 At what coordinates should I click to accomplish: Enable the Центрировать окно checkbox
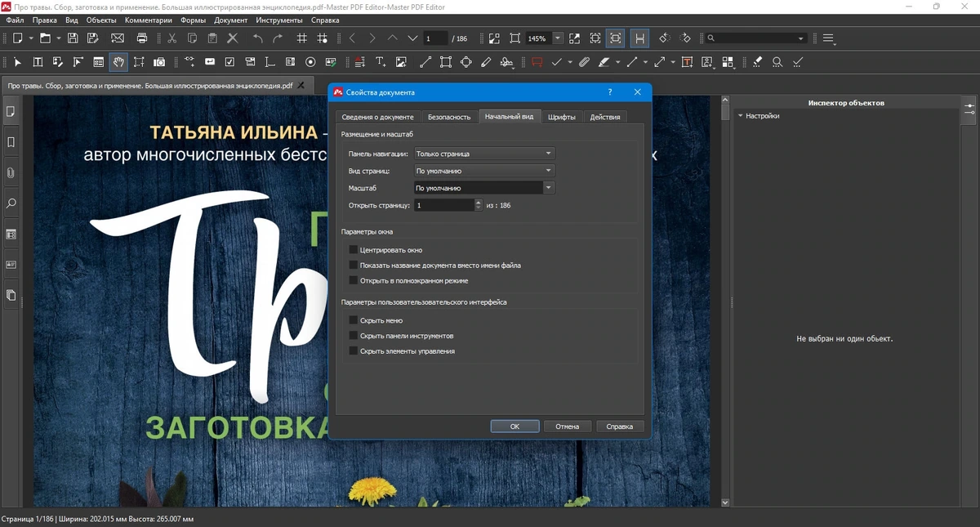click(x=354, y=250)
